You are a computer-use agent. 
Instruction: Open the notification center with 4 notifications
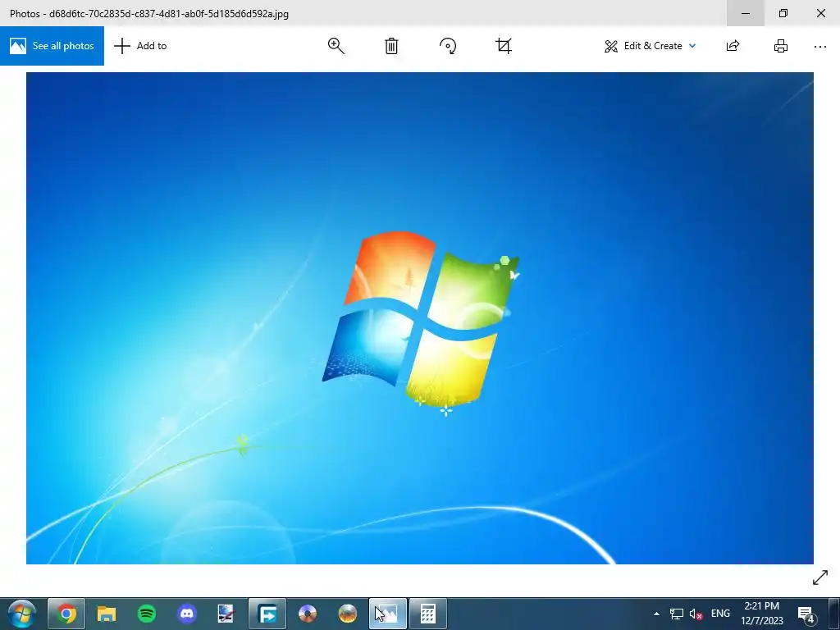pyautogui.click(x=806, y=614)
